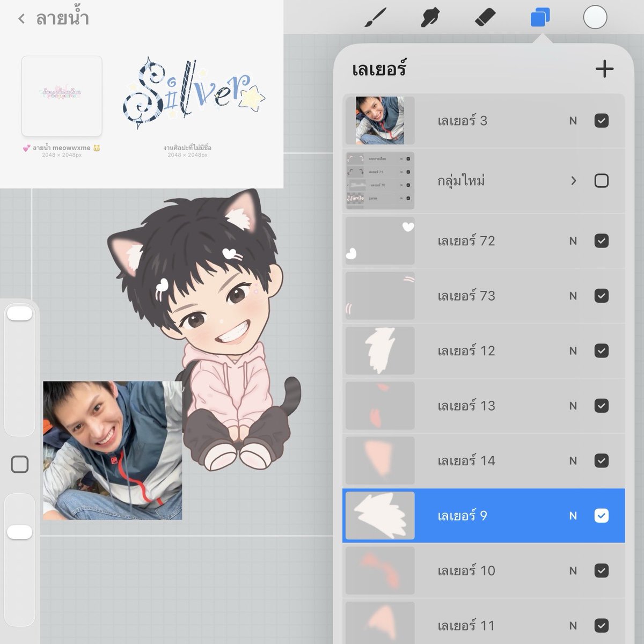Screen dimensions: 644x644
Task: Hide เลเยอร์ 73 visibility checkbox
Action: (602, 296)
